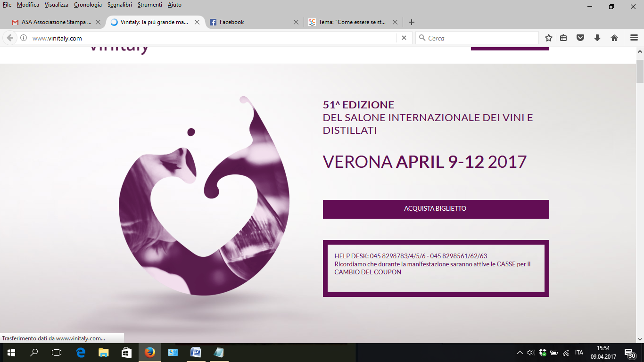644x362 pixels.
Task: Click the search magnifier icon
Action: (421, 38)
